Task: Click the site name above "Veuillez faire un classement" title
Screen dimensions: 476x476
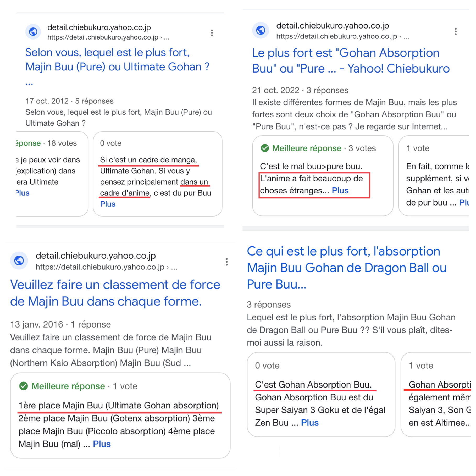Action: pos(96,256)
